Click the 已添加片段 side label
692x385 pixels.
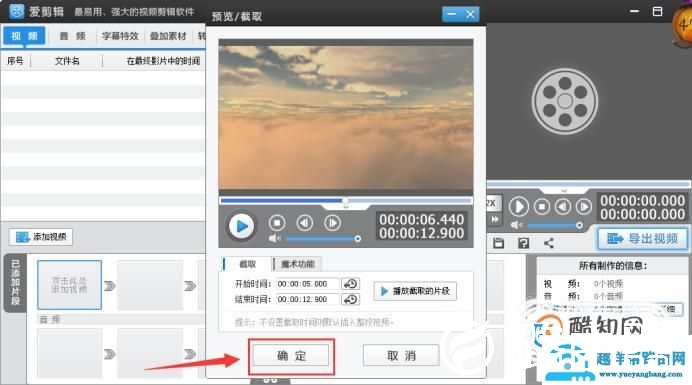click(x=15, y=283)
